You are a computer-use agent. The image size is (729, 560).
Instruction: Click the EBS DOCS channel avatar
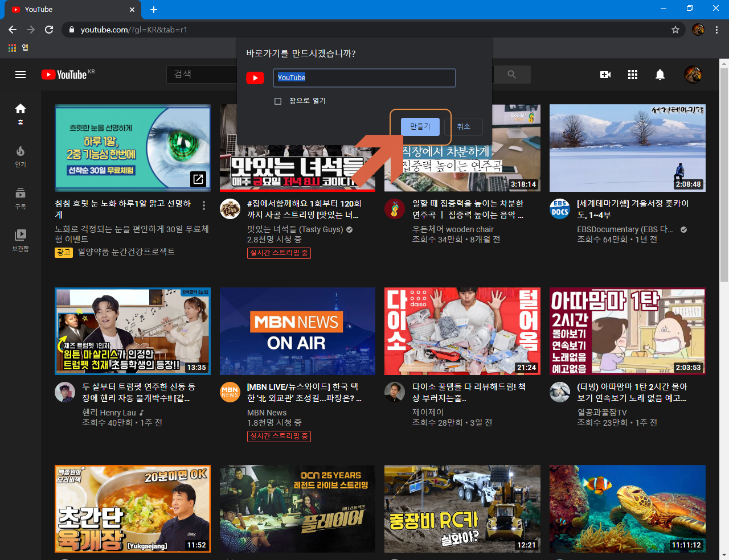[560, 209]
